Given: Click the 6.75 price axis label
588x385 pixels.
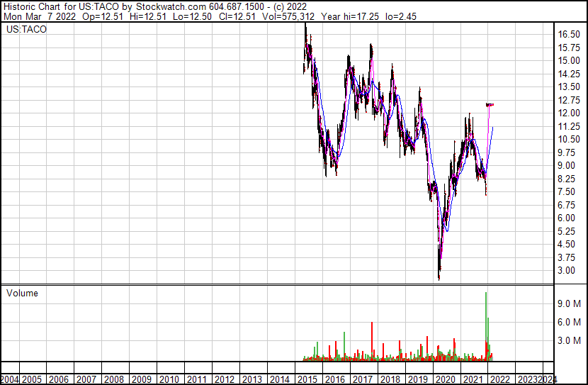Looking at the screenshot, I should pyautogui.click(x=567, y=205).
